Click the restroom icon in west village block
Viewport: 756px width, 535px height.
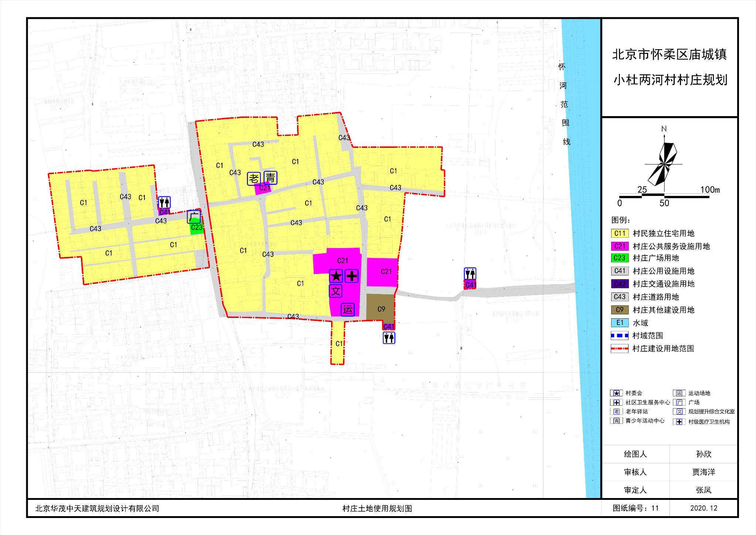[164, 203]
